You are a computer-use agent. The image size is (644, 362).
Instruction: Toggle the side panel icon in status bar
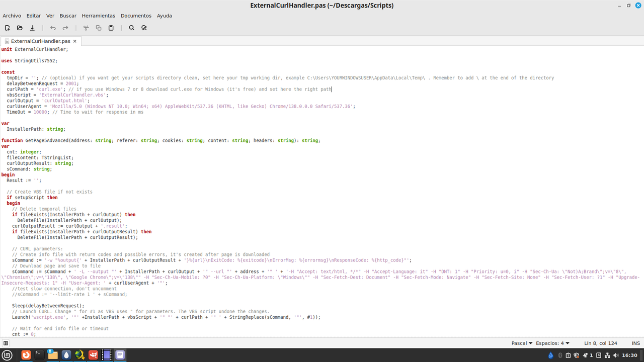6,343
